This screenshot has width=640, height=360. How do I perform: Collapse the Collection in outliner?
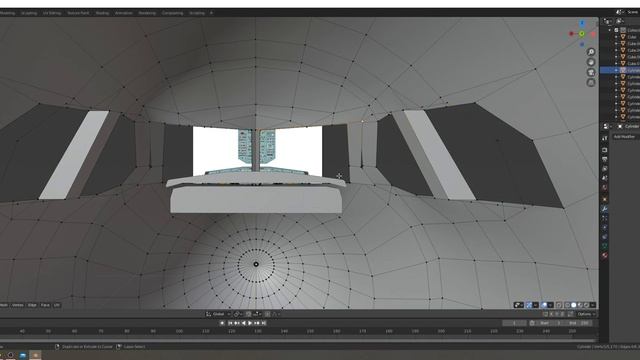(610, 30)
